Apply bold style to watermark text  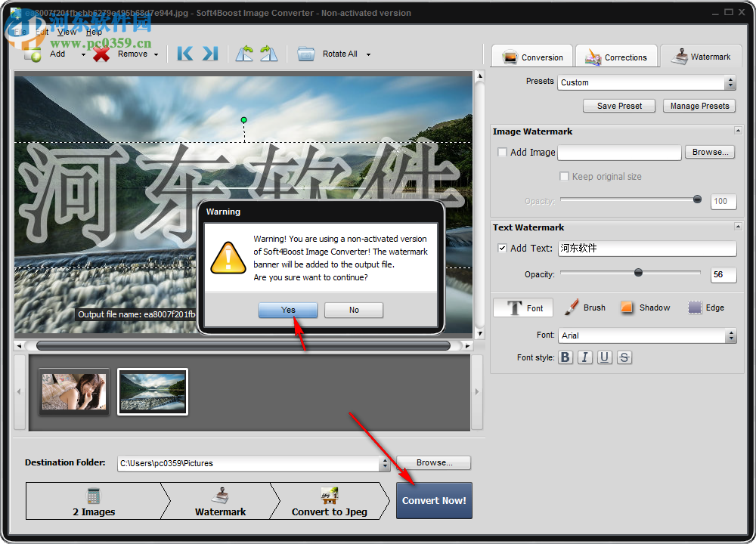pos(565,357)
